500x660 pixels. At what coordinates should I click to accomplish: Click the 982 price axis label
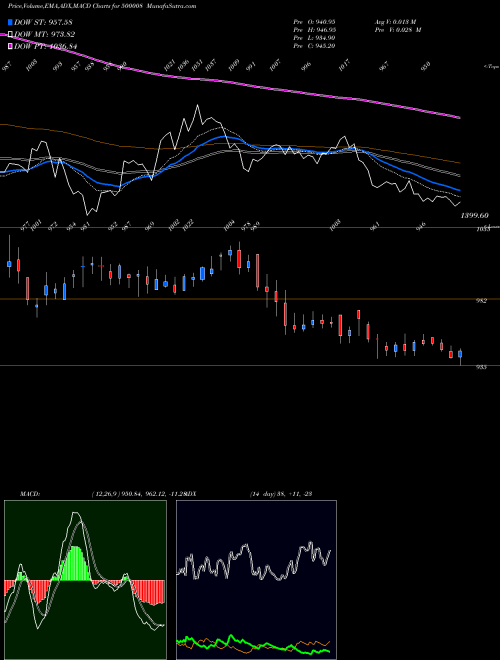481,301
